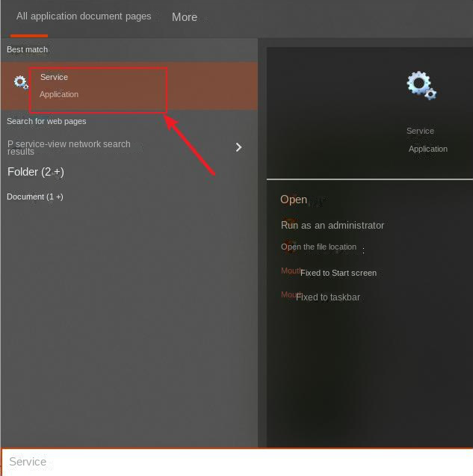
Task: Click the Search for web pages header
Action: (x=46, y=121)
